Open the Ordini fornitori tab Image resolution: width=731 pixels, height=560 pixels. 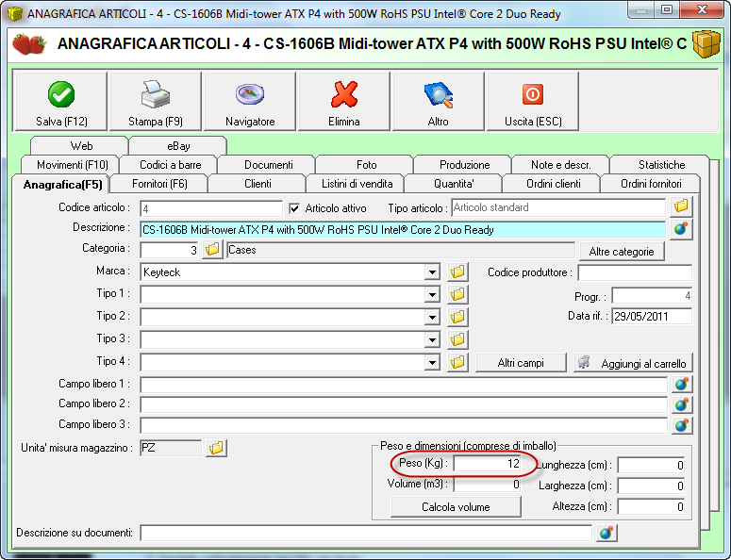[x=651, y=184]
